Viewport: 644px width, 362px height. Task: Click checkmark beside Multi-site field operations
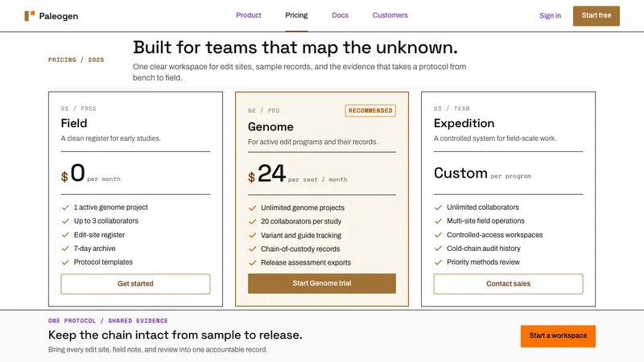point(438,221)
